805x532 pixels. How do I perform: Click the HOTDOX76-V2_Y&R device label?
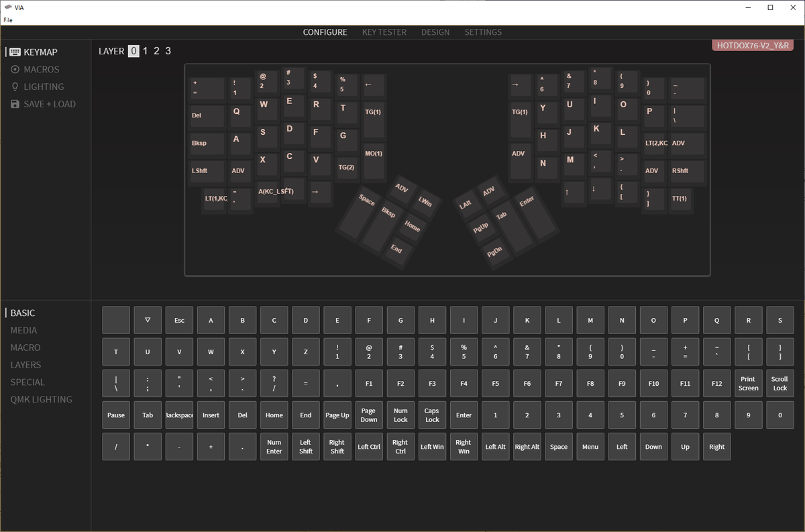coord(751,44)
